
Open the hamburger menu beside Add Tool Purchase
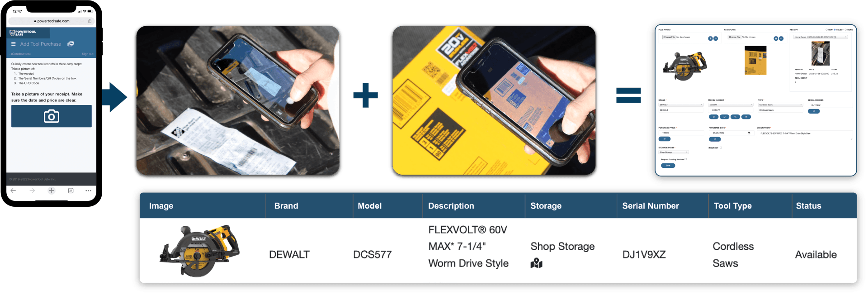click(14, 44)
